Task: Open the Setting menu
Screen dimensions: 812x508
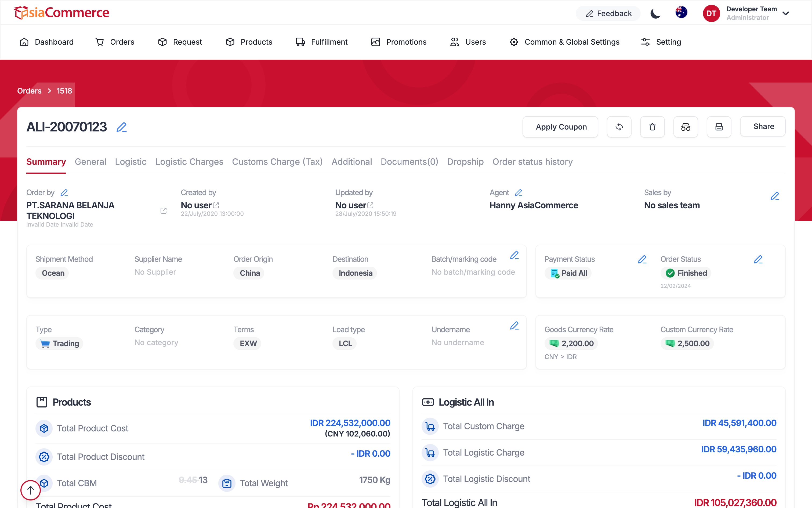Action: [661, 42]
